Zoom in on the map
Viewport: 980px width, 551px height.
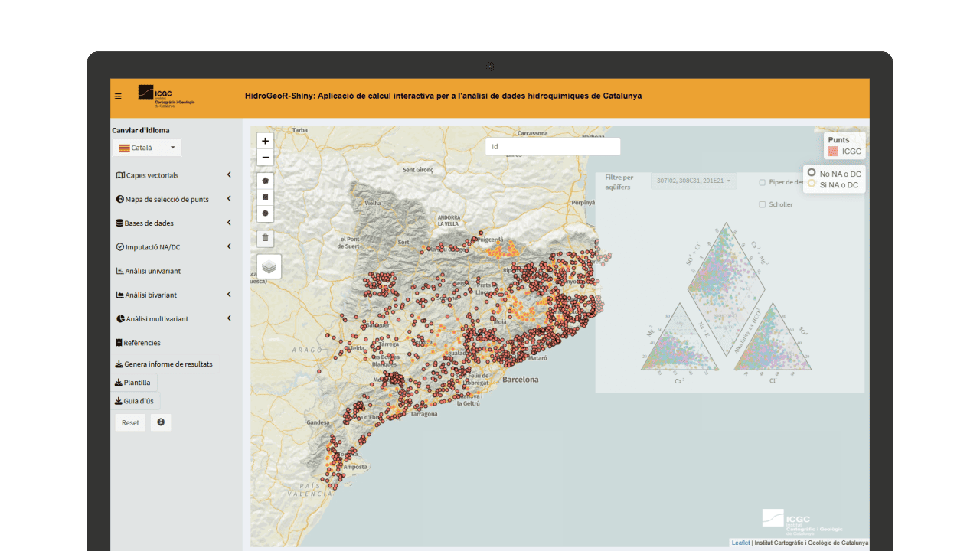[265, 141]
